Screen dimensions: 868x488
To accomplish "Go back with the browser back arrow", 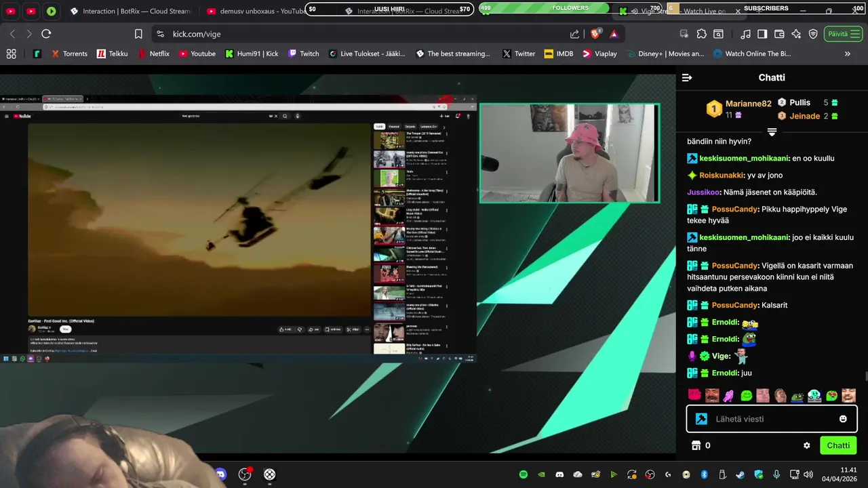I will tap(12, 34).
